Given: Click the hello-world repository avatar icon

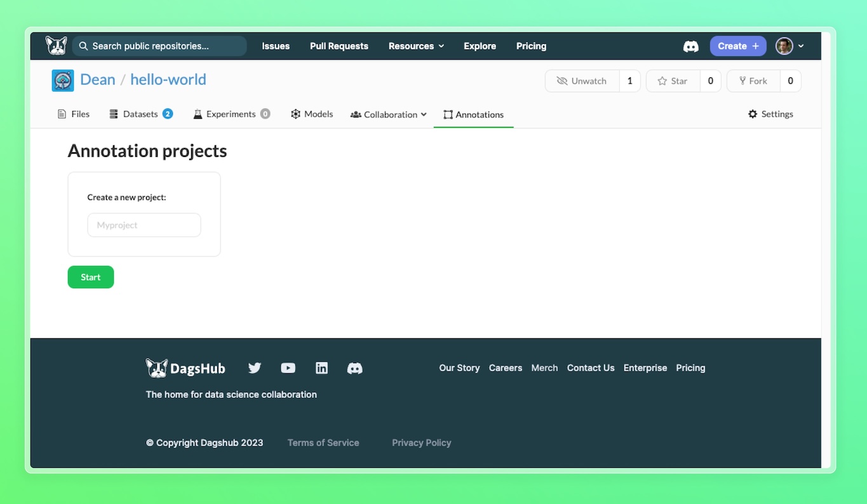Looking at the screenshot, I should pyautogui.click(x=63, y=81).
